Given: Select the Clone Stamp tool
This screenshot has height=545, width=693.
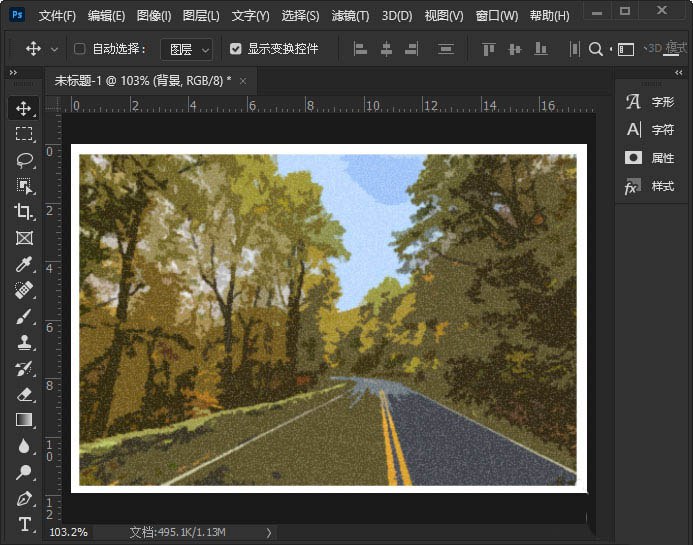Looking at the screenshot, I should pos(23,342).
